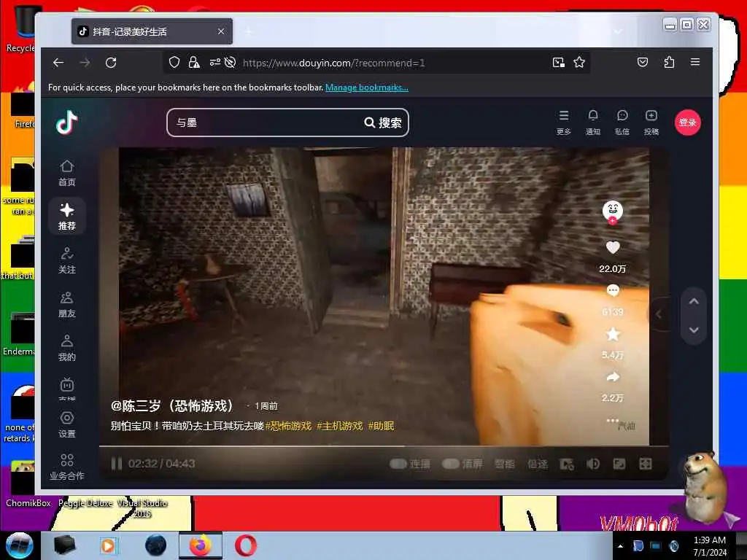Like the video with heart icon
This screenshot has height=560, width=747.
[613, 248]
